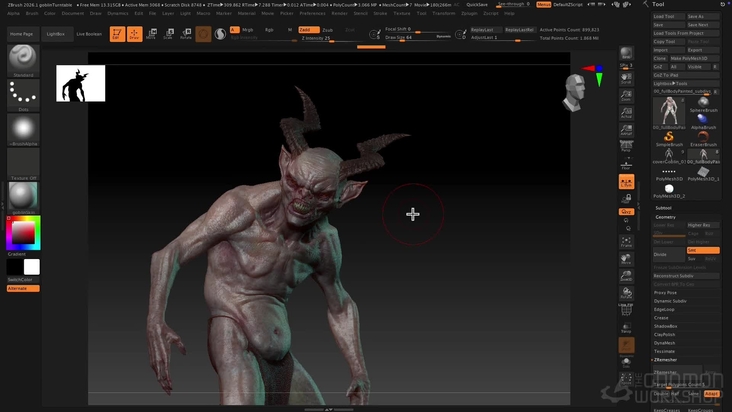
Task: Pick a hue in the color picker
Action: pos(23,233)
